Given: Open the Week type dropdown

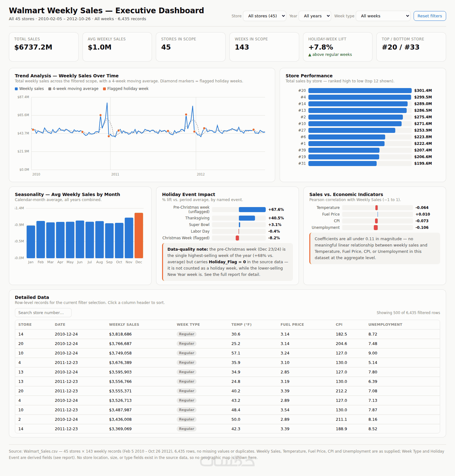Looking at the screenshot, I should (383, 16).
